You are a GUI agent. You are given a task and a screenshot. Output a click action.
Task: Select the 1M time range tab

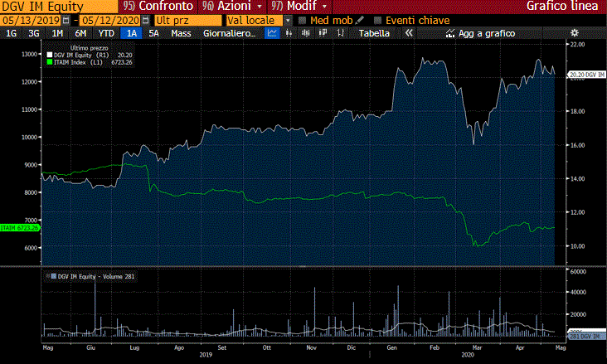click(x=57, y=33)
